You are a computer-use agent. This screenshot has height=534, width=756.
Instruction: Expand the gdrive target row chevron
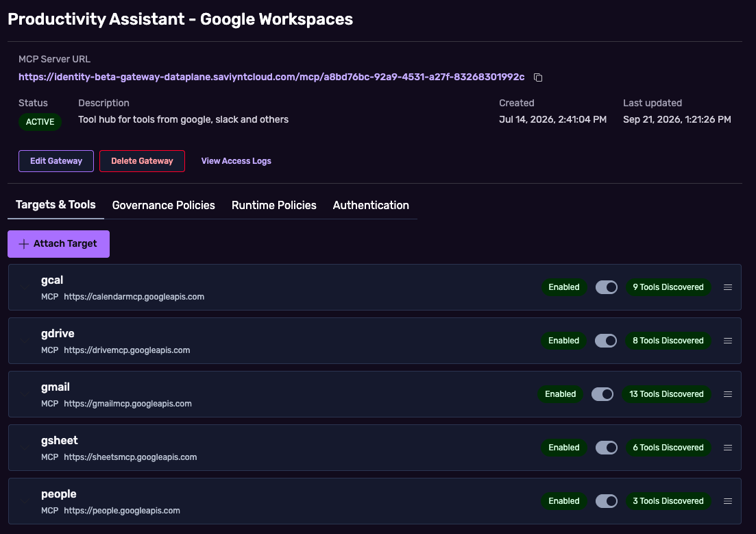coord(25,341)
